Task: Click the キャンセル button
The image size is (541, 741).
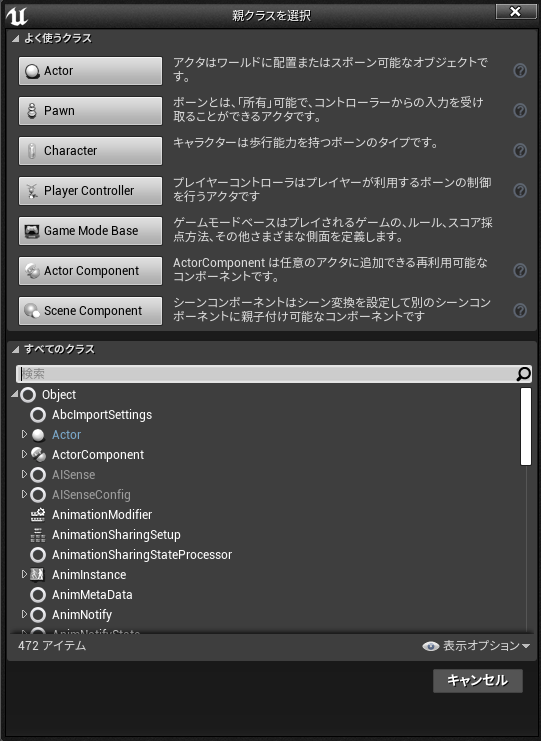Action: 478,681
